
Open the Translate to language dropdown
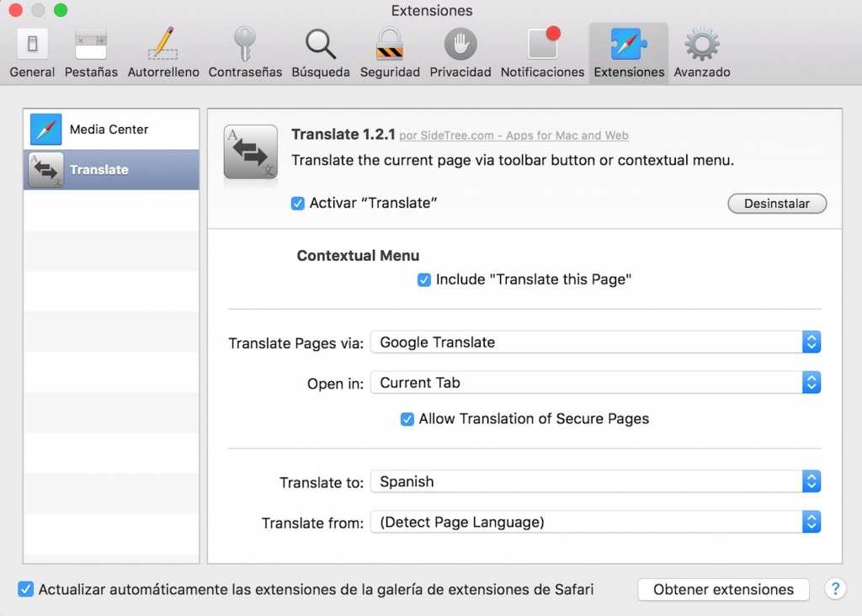[x=595, y=481]
